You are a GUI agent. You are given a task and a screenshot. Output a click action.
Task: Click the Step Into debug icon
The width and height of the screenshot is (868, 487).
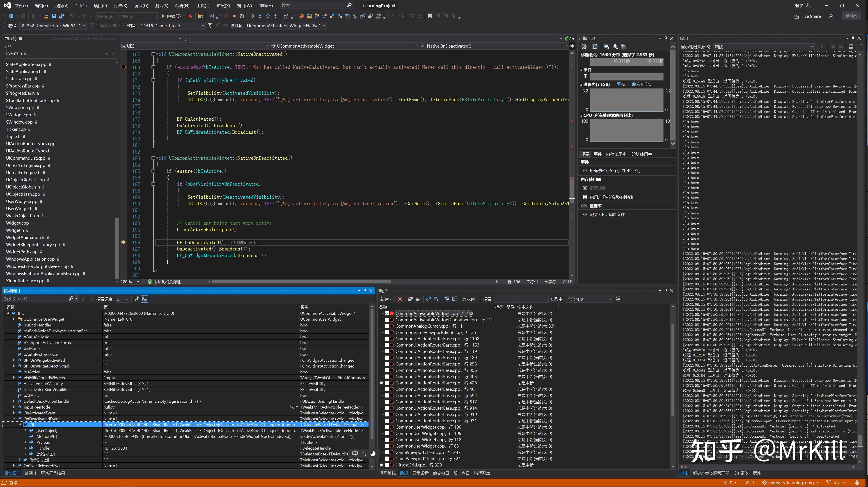click(260, 16)
